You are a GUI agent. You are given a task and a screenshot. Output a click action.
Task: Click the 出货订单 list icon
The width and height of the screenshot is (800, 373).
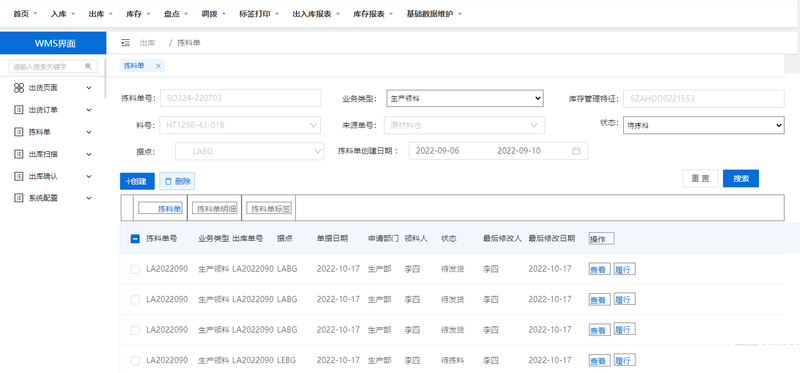click(19, 110)
